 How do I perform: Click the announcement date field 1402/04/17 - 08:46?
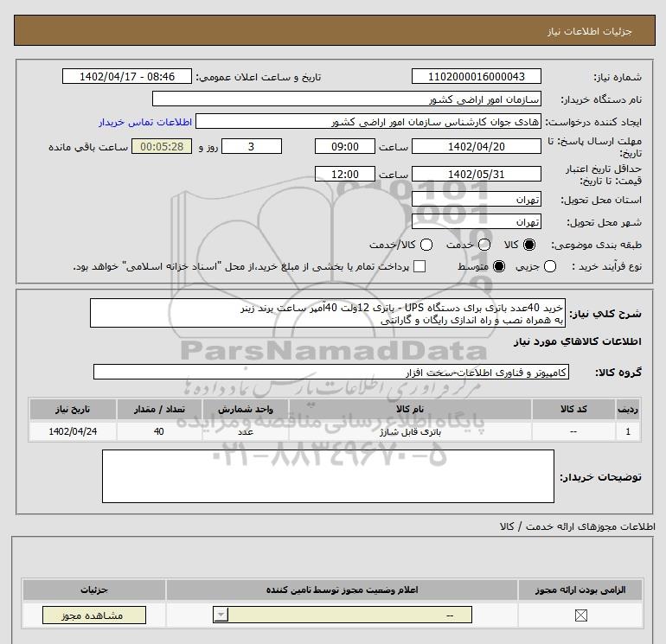click(x=127, y=76)
